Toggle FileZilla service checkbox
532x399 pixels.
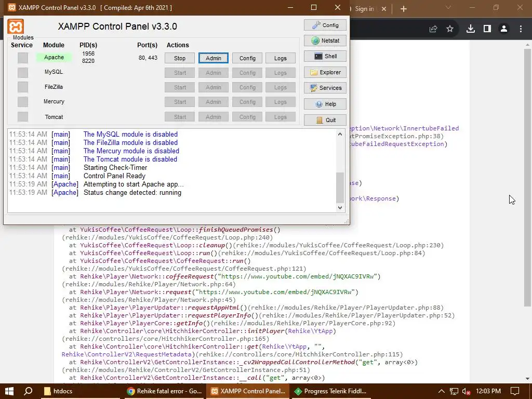coord(23,87)
